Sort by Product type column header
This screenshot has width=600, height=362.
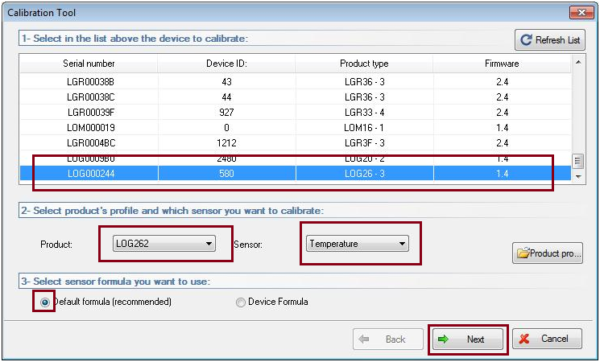(x=364, y=64)
